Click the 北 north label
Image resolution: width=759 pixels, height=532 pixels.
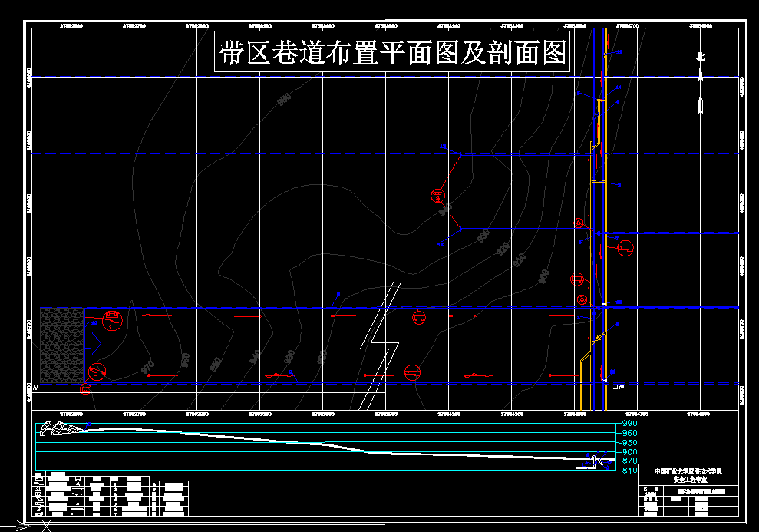point(701,57)
